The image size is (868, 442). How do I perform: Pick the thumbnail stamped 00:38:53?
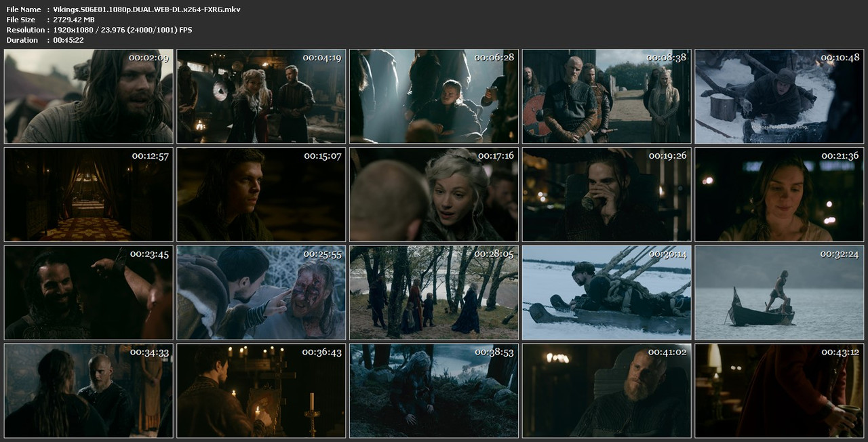[434, 391]
